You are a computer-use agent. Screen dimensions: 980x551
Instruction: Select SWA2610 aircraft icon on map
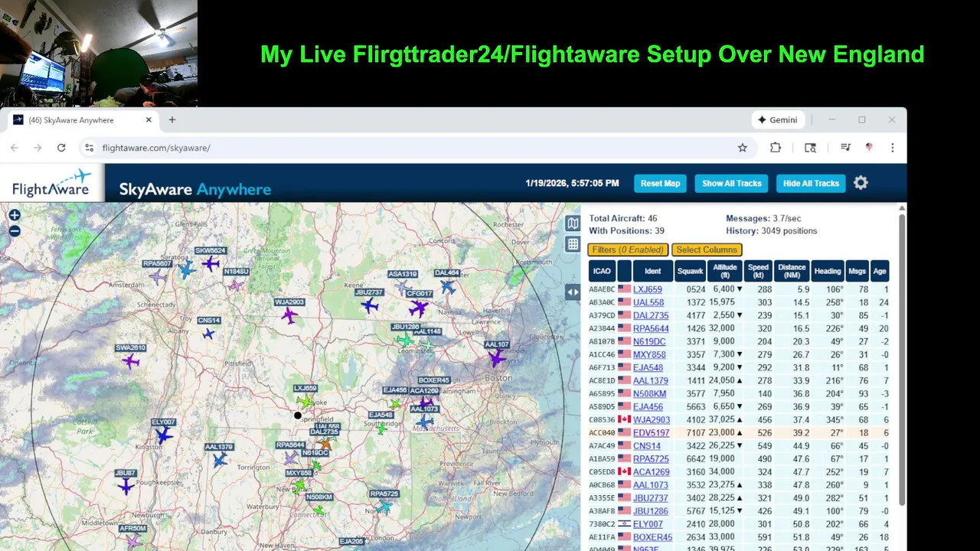(131, 360)
